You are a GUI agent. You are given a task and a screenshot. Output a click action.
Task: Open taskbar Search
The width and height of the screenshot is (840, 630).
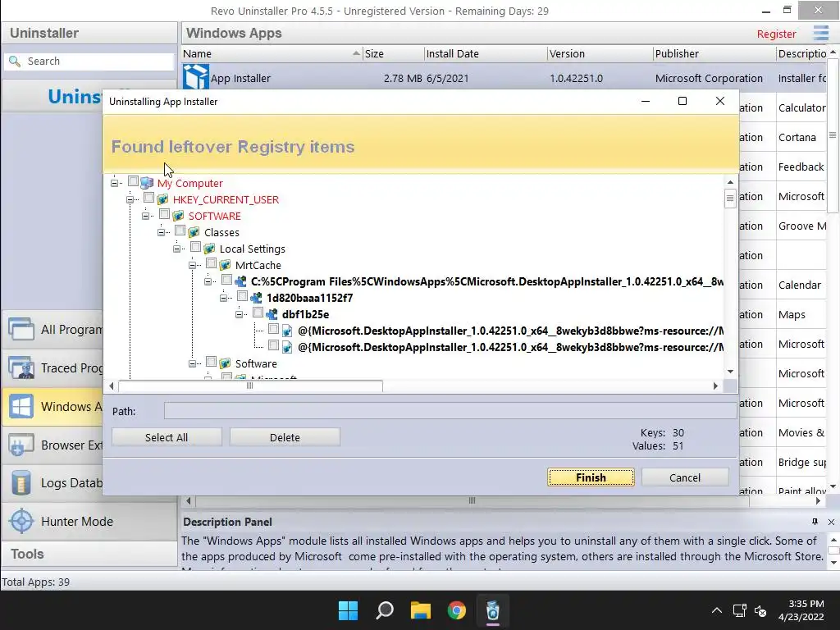point(384,610)
